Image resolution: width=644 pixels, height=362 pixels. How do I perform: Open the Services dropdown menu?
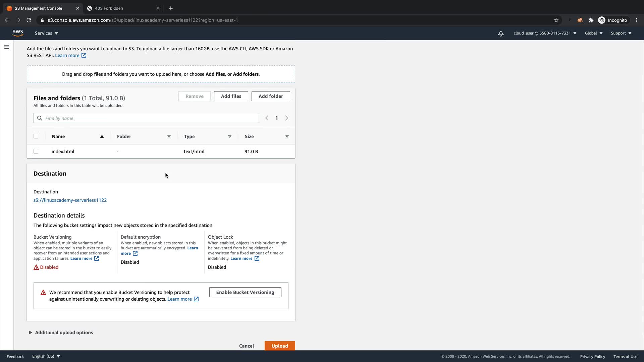(46, 33)
